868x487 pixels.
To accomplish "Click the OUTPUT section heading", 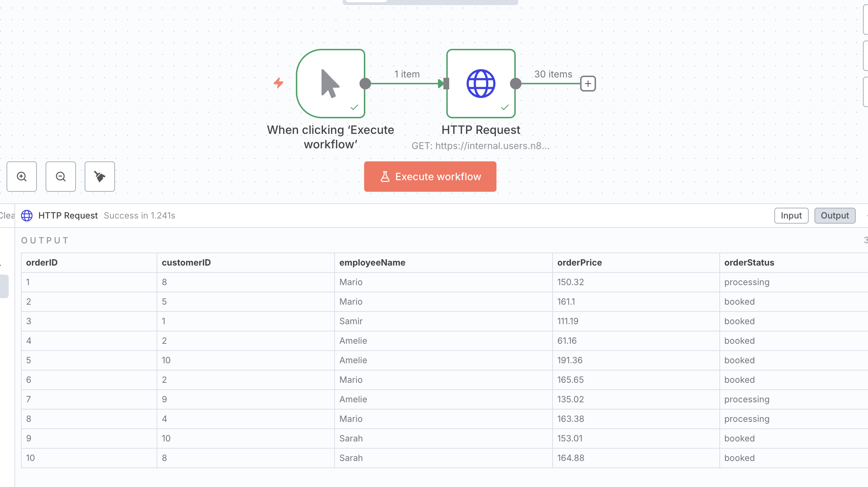I will (x=45, y=241).
